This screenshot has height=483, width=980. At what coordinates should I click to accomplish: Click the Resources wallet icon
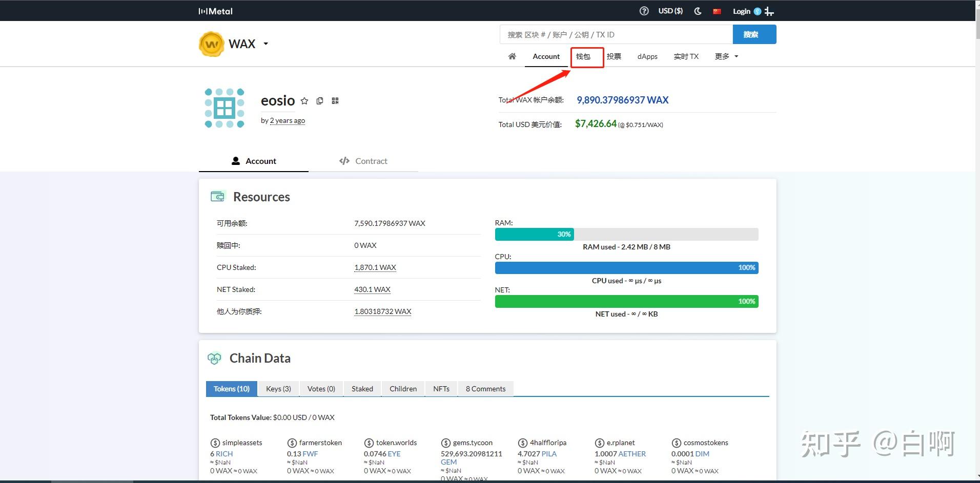tap(218, 196)
